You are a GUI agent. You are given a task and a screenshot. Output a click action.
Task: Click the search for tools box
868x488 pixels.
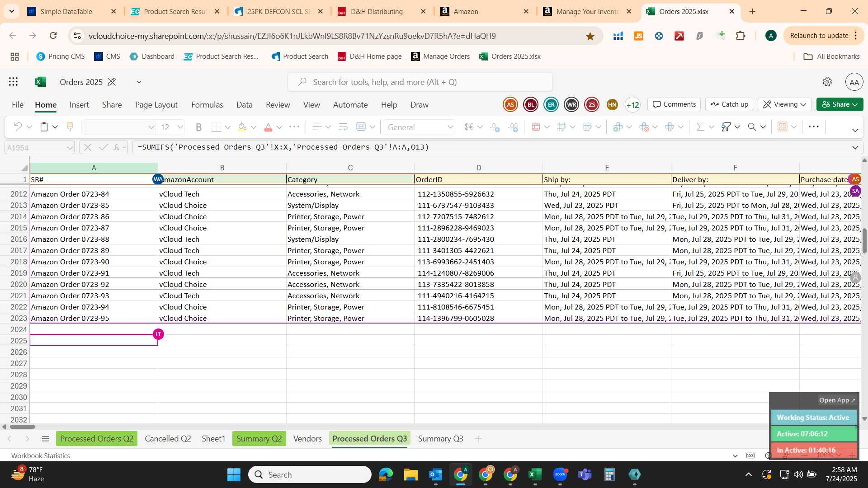(420, 82)
